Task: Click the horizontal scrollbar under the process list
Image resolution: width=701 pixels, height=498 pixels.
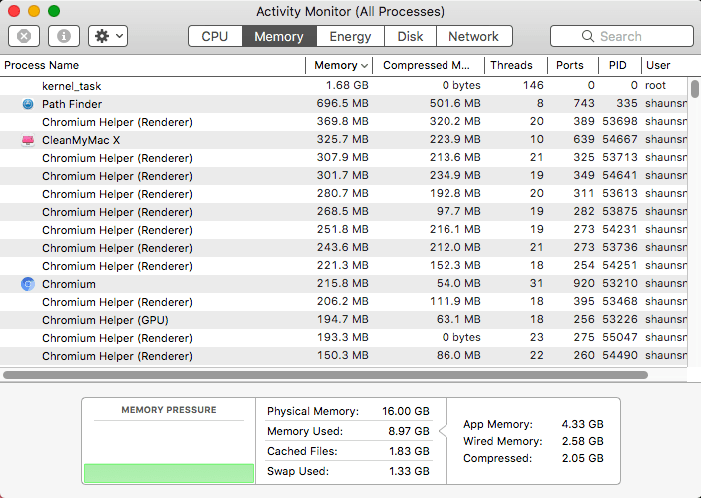Action: click(x=325, y=375)
